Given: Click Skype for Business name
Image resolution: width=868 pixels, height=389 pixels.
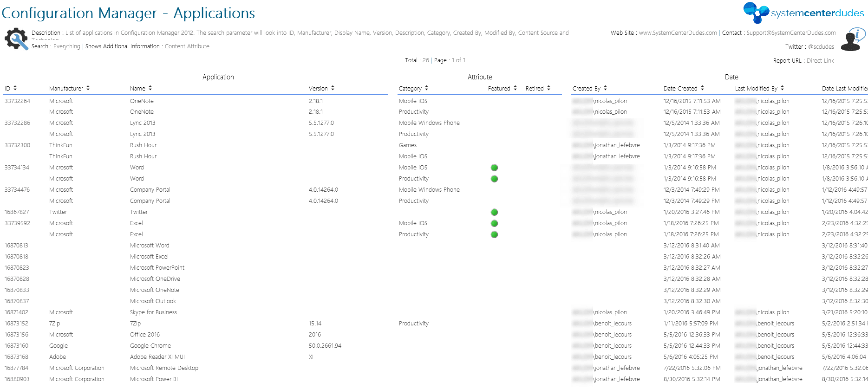Looking at the screenshot, I should (153, 312).
